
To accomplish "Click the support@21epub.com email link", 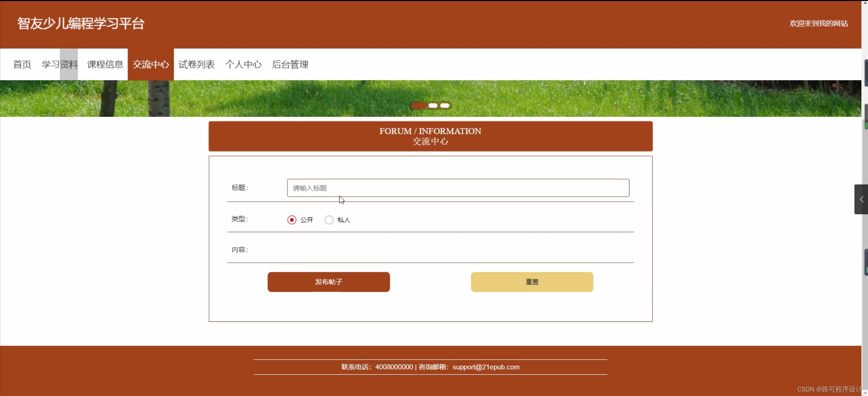I will 486,367.
